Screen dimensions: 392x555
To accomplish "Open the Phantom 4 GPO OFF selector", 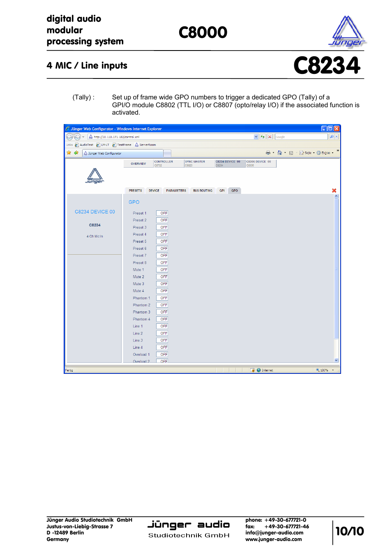I will (x=162, y=319).
